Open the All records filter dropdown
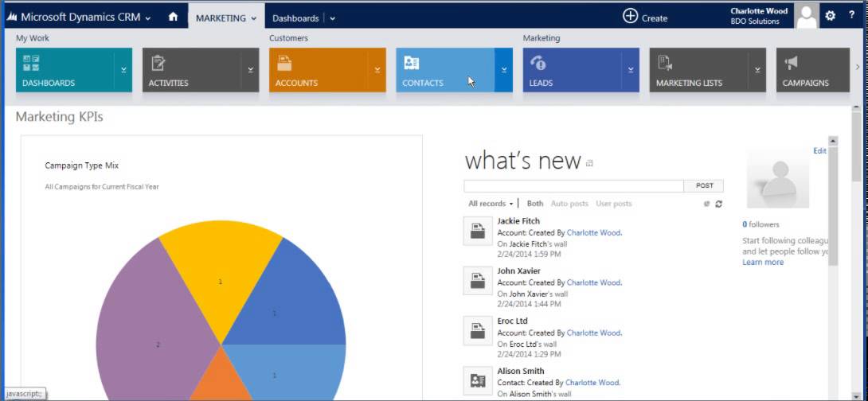The image size is (868, 401). click(491, 204)
